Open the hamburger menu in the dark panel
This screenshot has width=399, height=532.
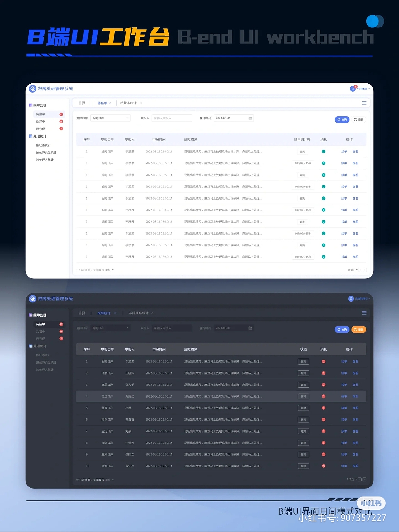[x=364, y=313]
